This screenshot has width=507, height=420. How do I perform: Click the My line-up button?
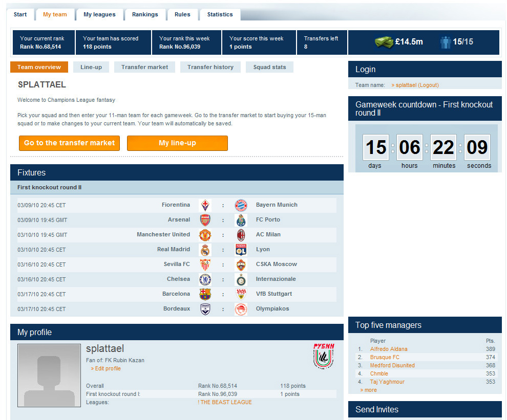[178, 143]
